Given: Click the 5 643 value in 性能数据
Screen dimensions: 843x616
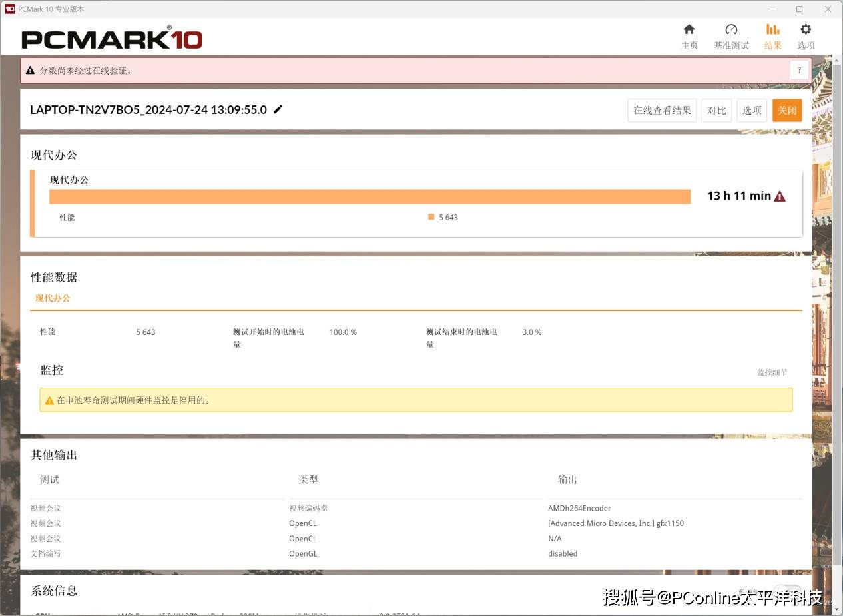Looking at the screenshot, I should (146, 332).
